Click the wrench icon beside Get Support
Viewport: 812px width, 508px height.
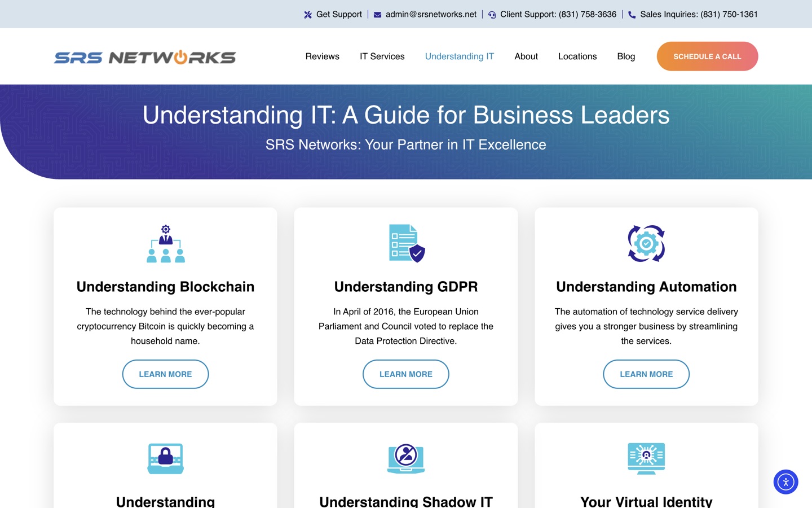(x=308, y=15)
